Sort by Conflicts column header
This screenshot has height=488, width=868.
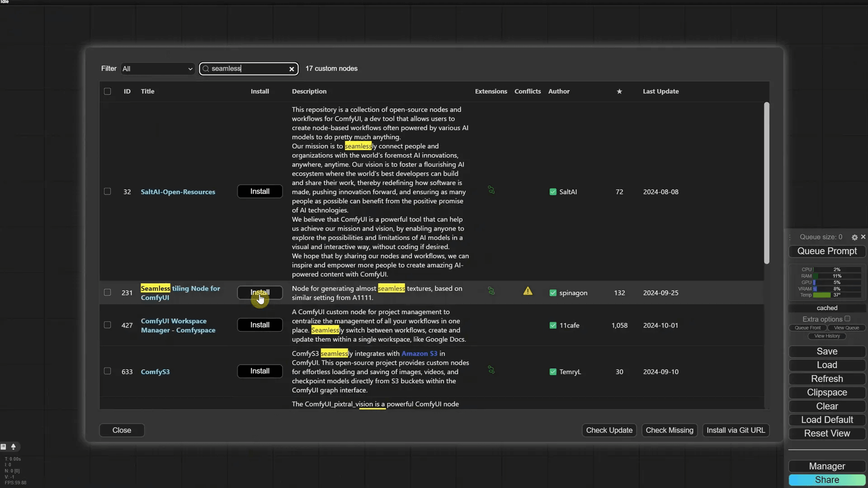click(528, 91)
